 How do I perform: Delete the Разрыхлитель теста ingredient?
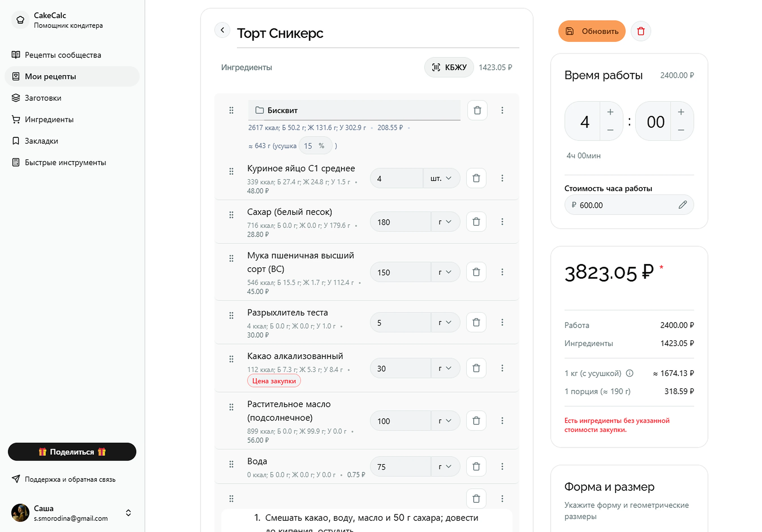click(476, 322)
